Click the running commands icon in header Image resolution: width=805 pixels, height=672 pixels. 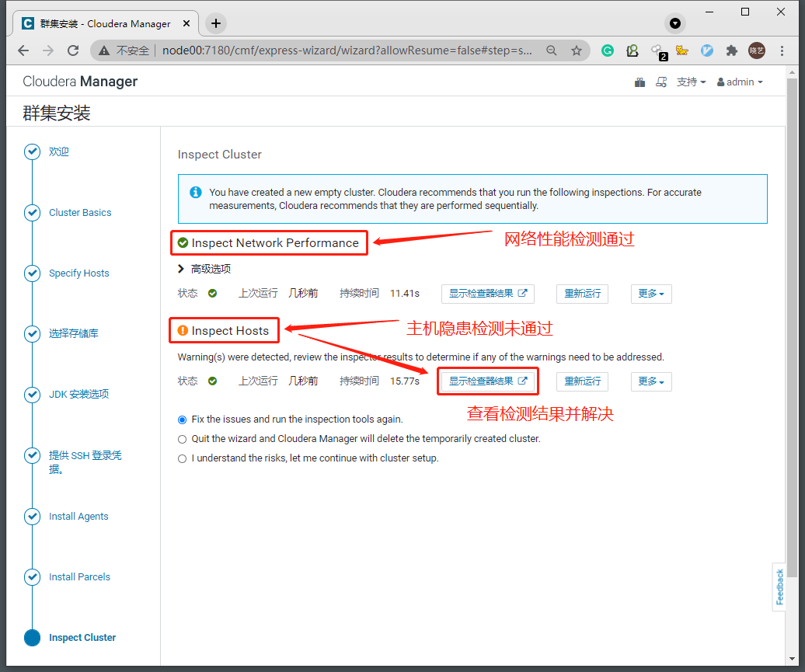[661, 82]
